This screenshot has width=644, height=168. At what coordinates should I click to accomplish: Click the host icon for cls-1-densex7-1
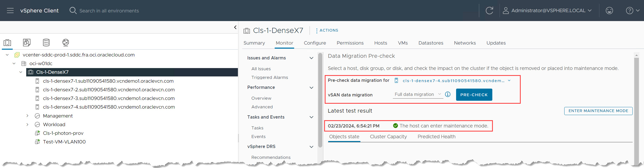(x=37, y=81)
